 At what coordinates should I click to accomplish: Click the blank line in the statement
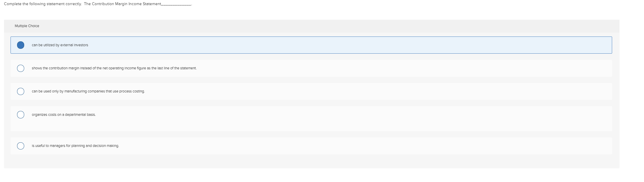176,5
